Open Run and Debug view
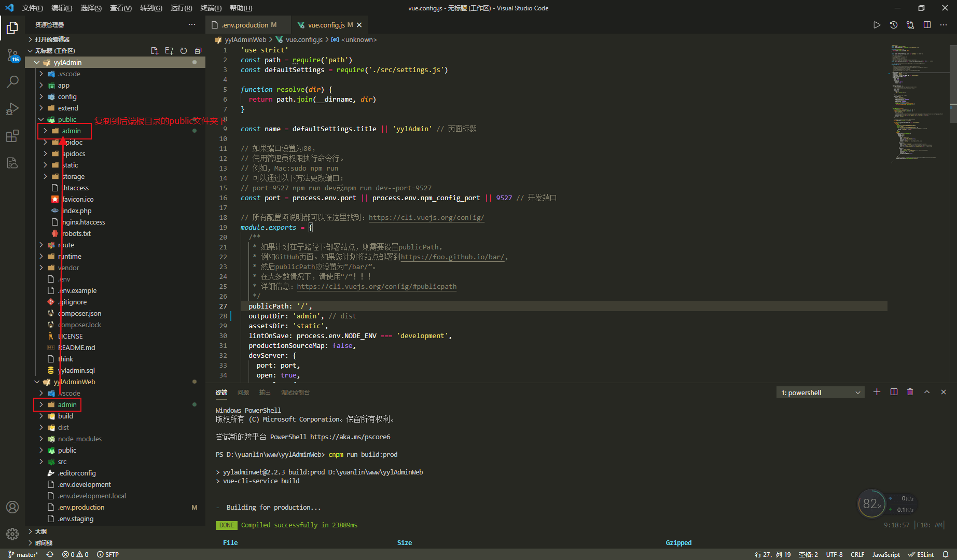This screenshot has height=560, width=957. pos(12,109)
